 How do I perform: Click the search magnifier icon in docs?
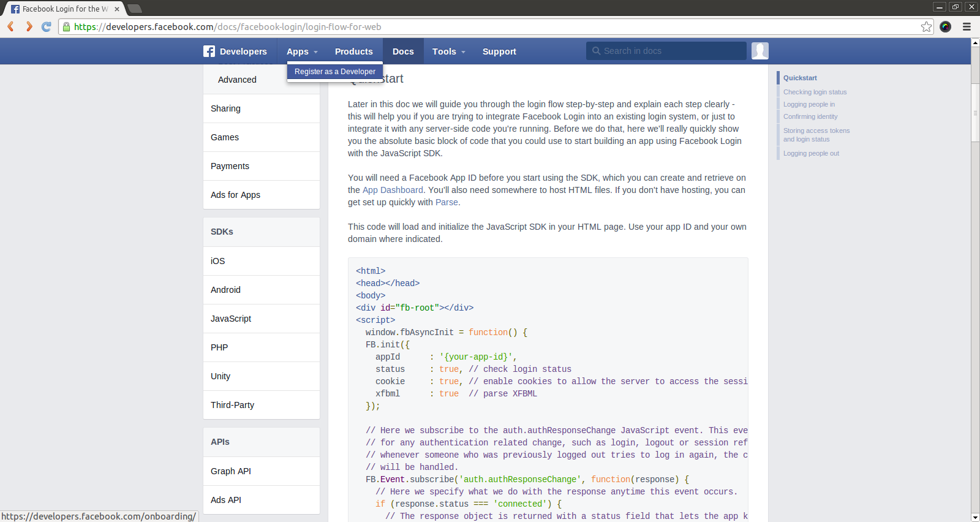pos(596,51)
